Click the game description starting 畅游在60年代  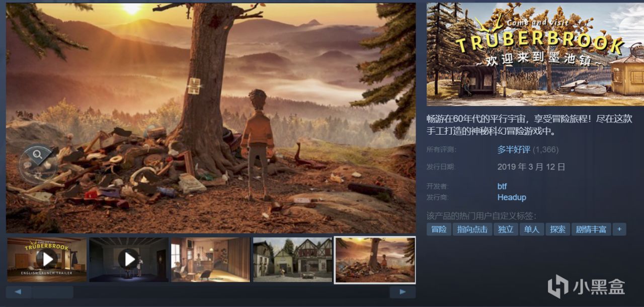click(528, 126)
